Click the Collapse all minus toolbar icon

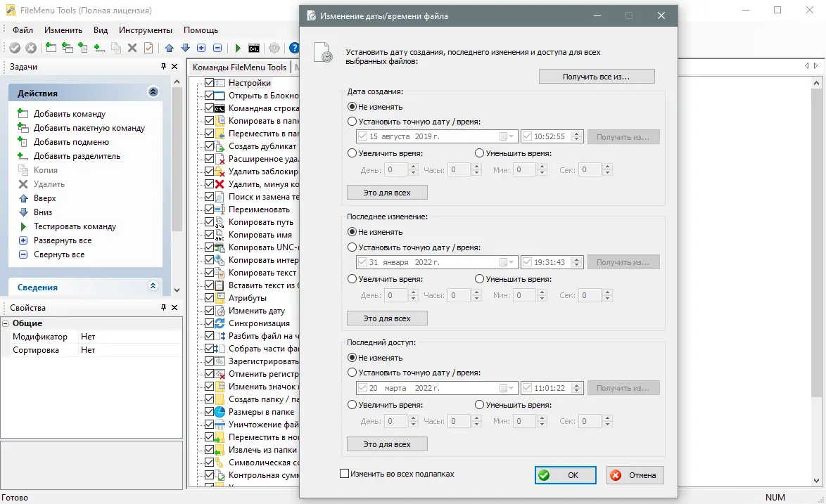coord(217,48)
